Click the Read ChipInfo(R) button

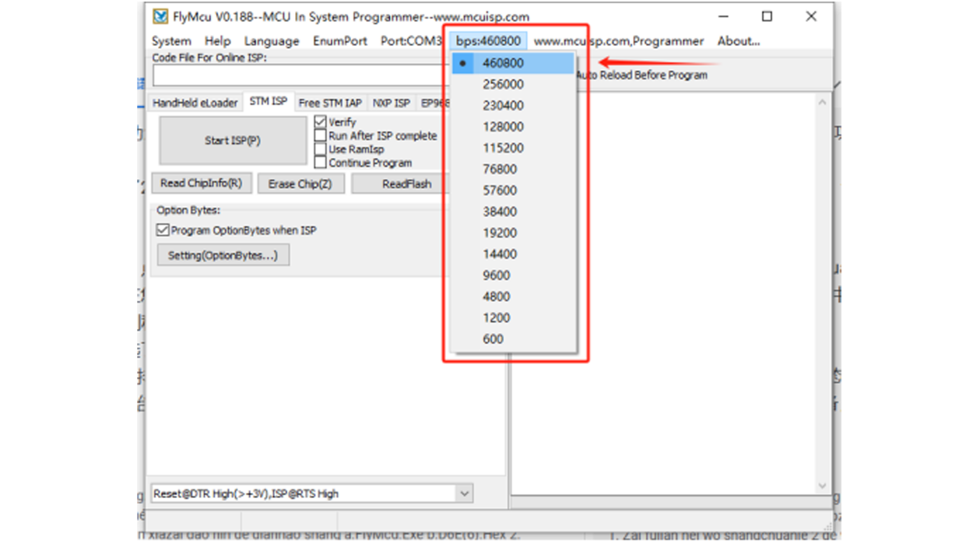[201, 184]
